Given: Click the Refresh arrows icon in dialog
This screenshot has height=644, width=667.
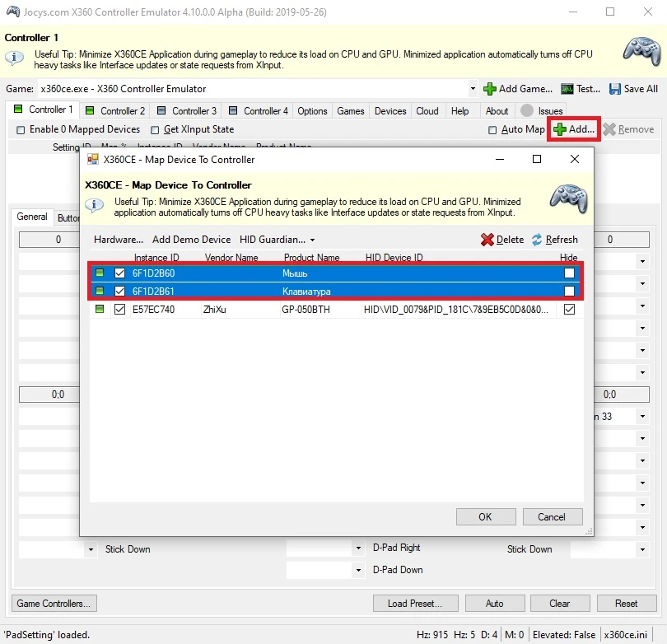Looking at the screenshot, I should coord(537,240).
